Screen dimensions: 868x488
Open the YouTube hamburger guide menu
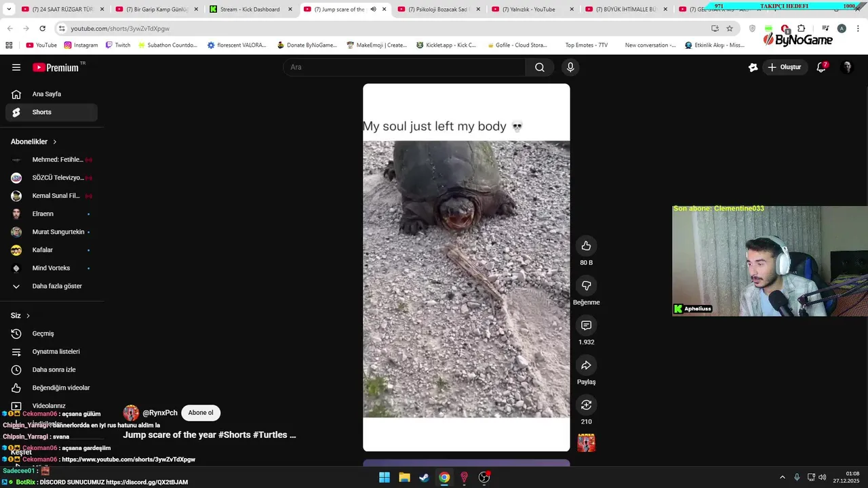click(16, 67)
